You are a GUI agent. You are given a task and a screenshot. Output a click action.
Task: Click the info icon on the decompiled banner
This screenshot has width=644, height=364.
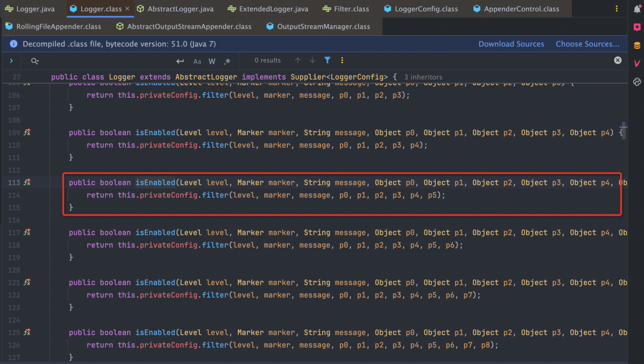[14, 44]
